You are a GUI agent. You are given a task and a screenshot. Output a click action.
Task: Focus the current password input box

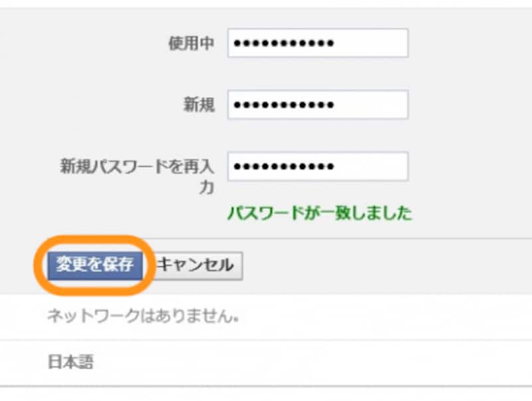point(318,43)
